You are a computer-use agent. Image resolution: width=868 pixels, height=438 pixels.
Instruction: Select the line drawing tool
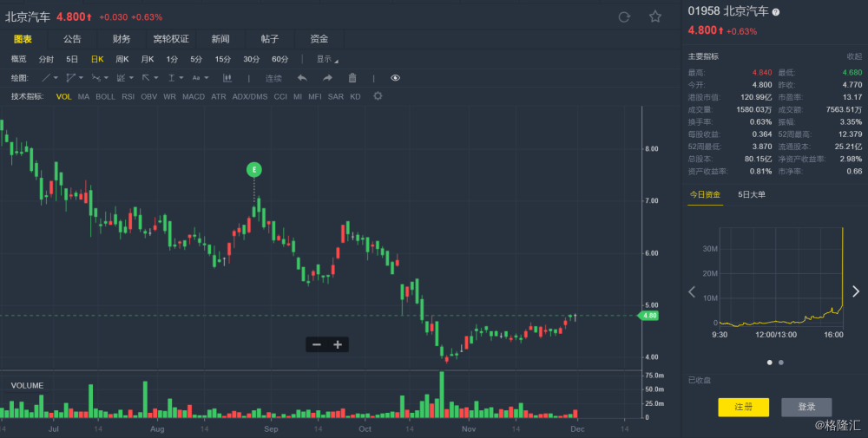46,78
